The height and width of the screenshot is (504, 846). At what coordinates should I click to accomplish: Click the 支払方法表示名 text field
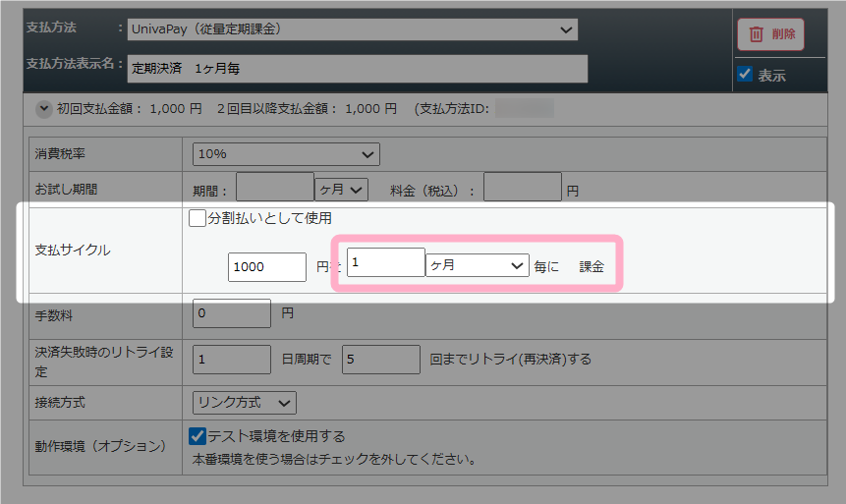357,68
